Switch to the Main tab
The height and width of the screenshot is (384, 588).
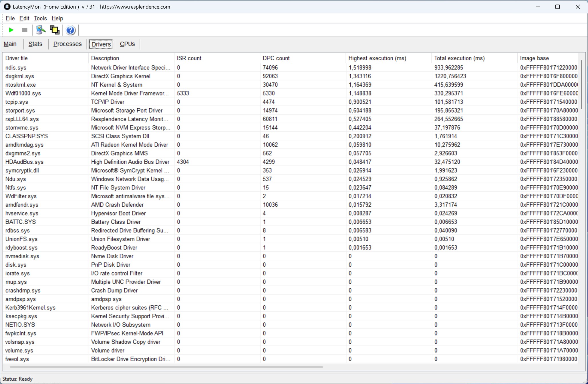point(10,44)
